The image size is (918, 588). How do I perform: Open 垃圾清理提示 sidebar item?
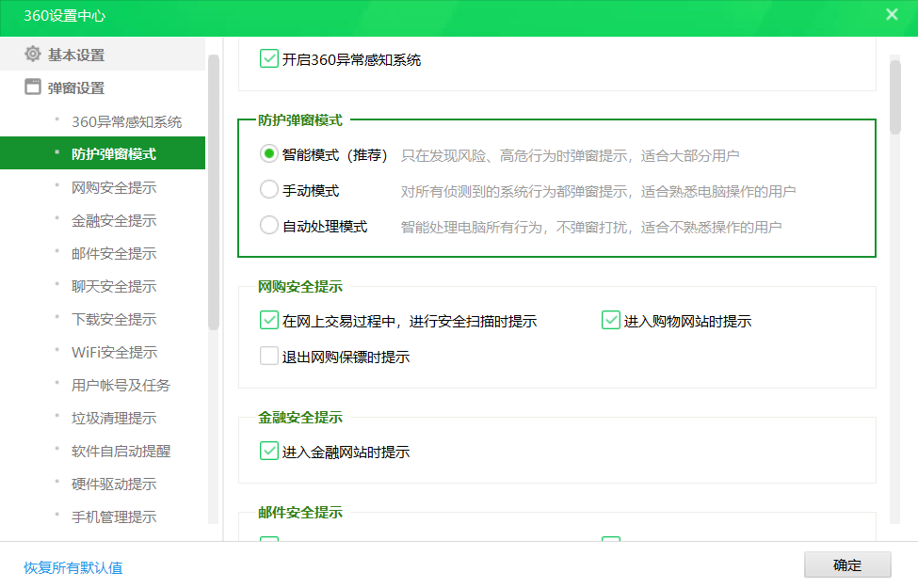coord(114,418)
